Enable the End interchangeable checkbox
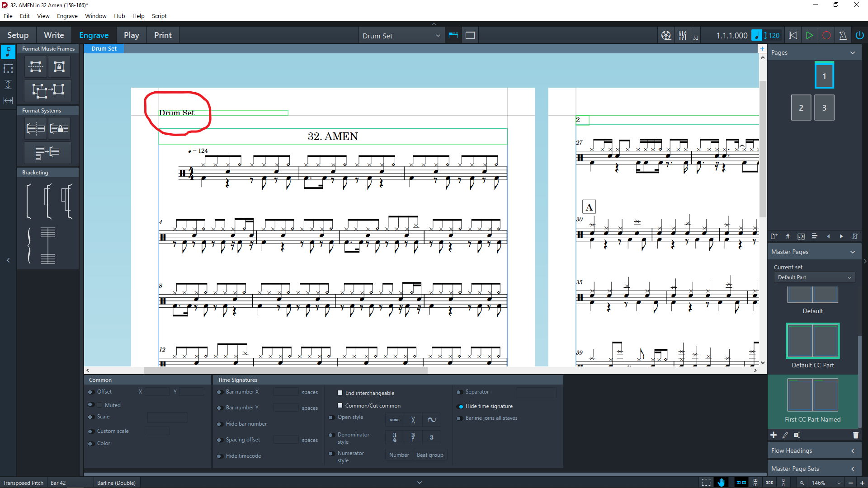868x488 pixels. click(340, 393)
